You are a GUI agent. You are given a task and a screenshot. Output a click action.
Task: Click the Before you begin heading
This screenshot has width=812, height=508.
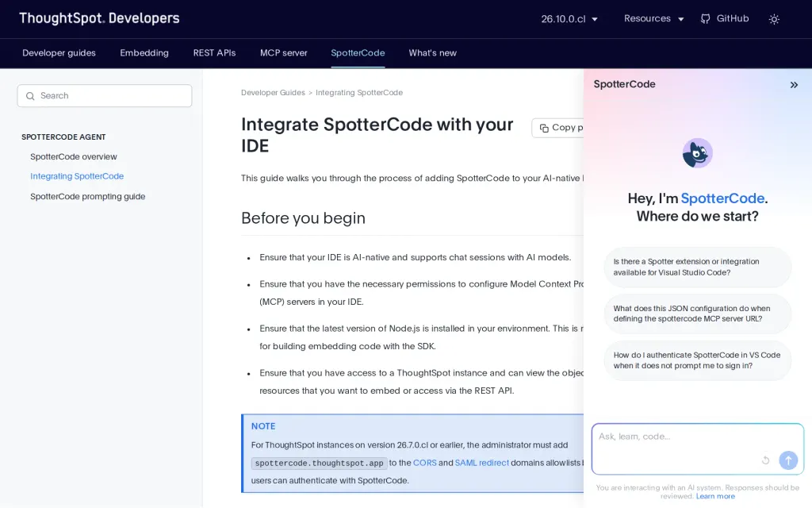click(303, 218)
